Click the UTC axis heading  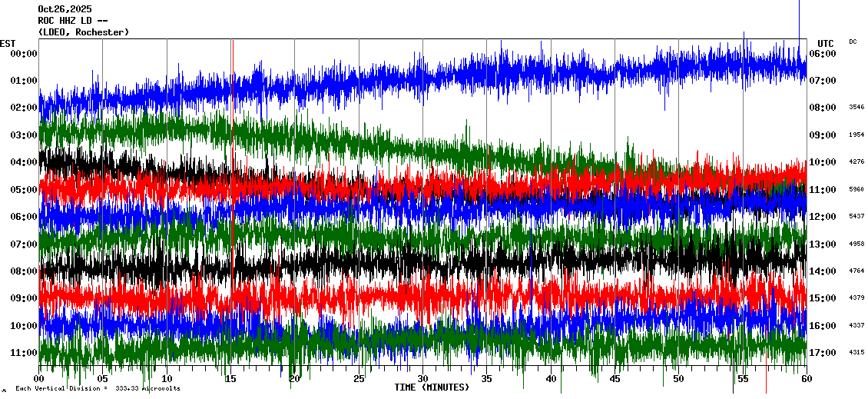(826, 43)
